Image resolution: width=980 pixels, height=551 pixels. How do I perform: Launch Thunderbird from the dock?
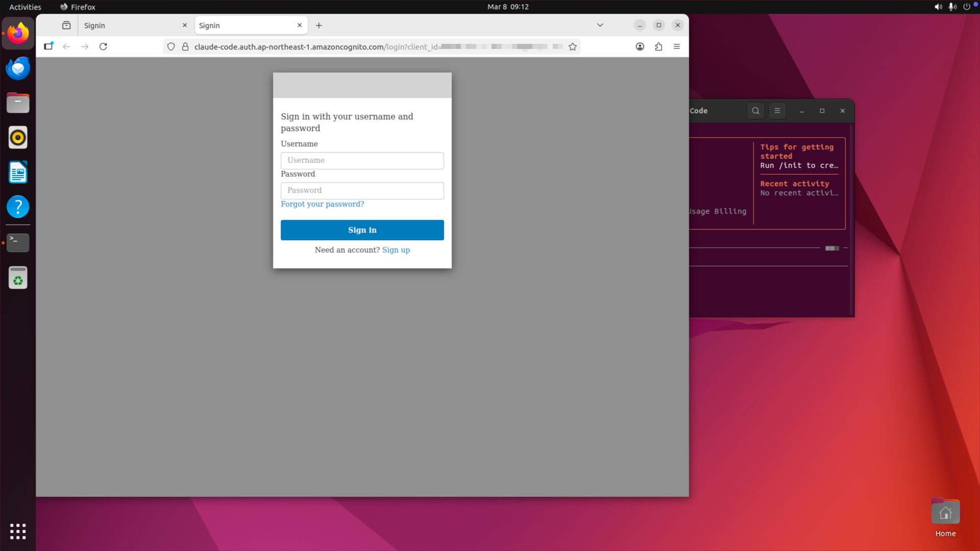[18, 68]
